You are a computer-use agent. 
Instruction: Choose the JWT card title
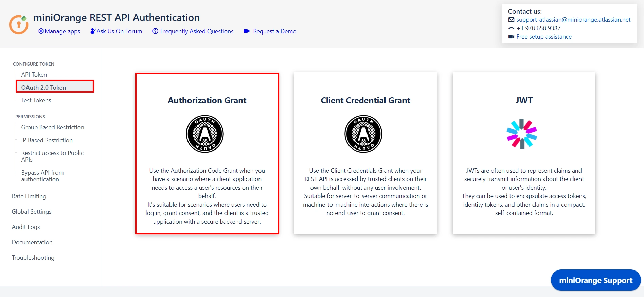point(524,100)
